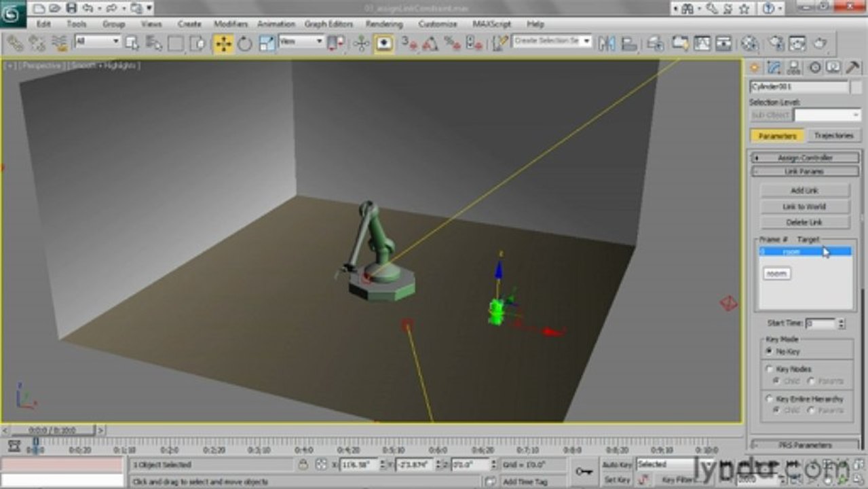Toggle the Auto Key button

(616, 465)
